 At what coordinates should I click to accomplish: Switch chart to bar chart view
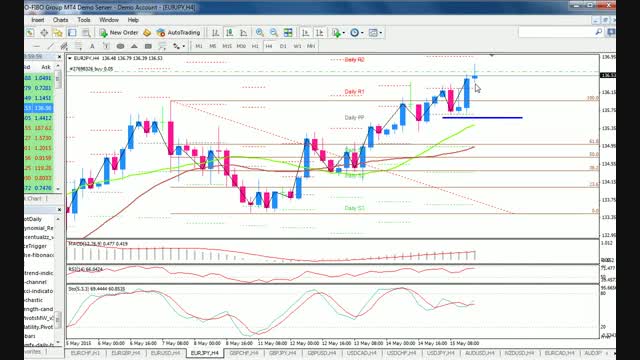coord(215,33)
